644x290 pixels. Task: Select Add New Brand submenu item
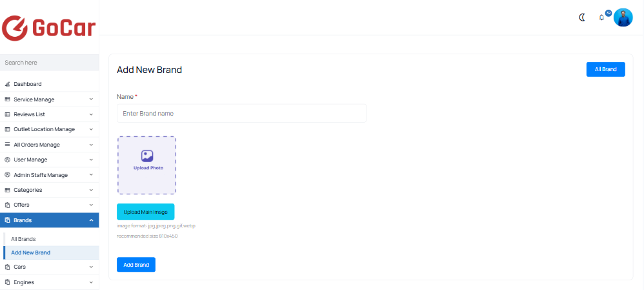click(31, 253)
